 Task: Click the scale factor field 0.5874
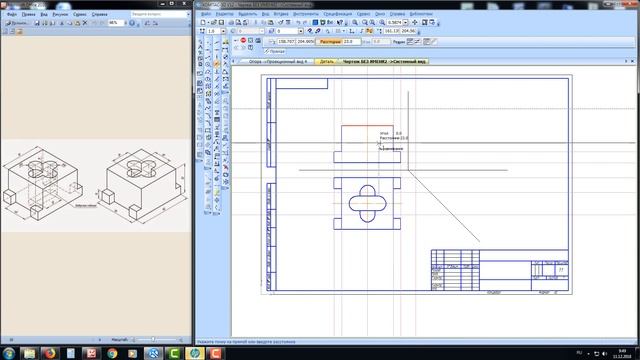(x=395, y=22)
